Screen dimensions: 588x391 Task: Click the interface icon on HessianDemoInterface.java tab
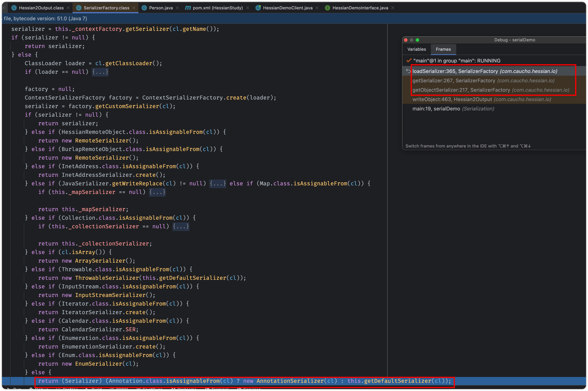(x=327, y=8)
